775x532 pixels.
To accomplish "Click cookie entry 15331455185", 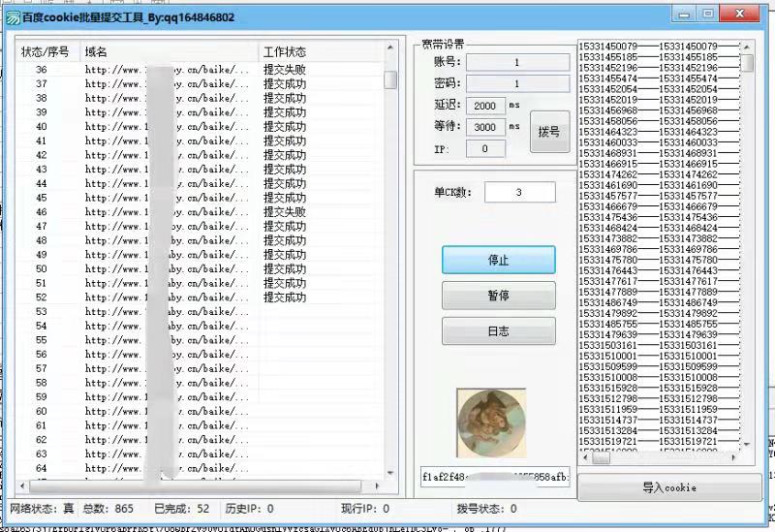I will pos(659,57).
